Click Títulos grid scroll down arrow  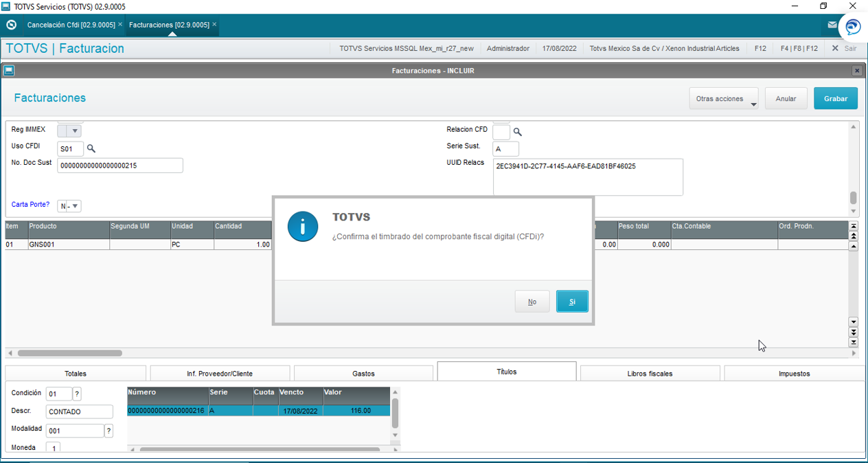(x=395, y=435)
